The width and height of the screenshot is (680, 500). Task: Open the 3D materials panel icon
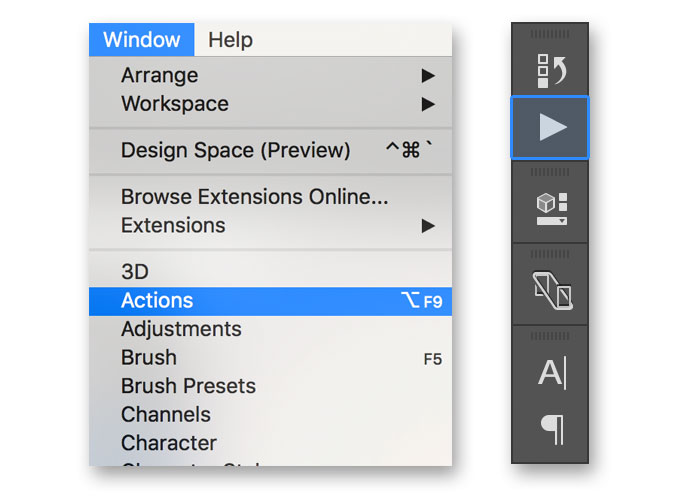551,209
